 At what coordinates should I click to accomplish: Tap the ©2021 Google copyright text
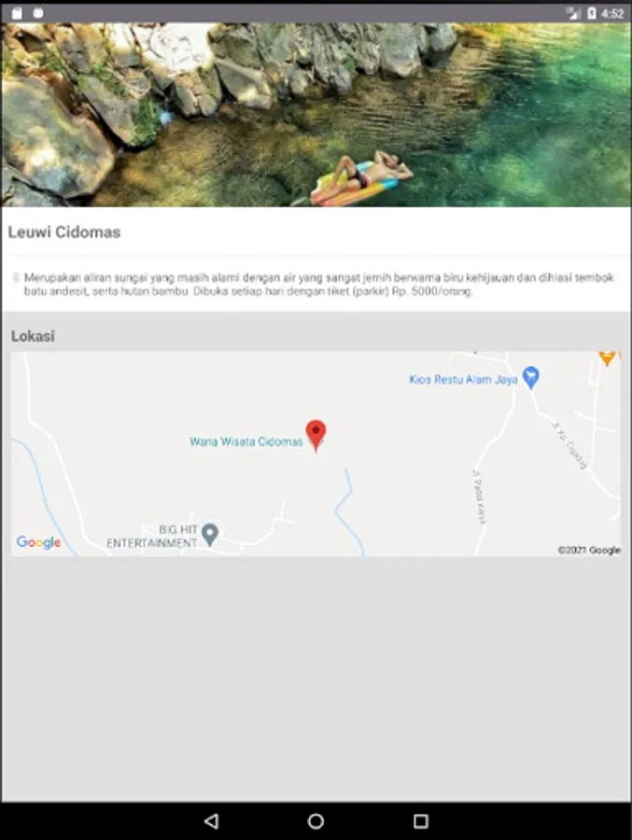[589, 550]
